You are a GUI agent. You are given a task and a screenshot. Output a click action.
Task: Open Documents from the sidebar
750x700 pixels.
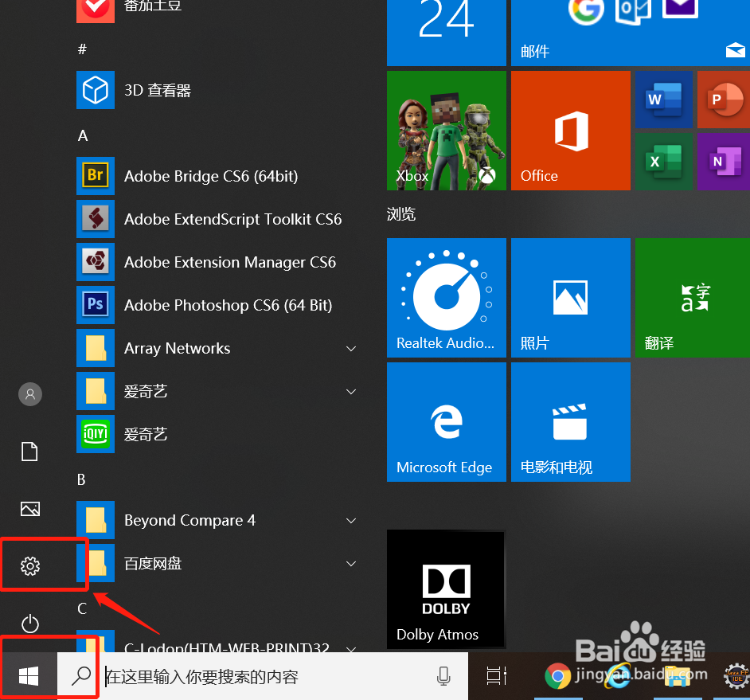(29, 452)
